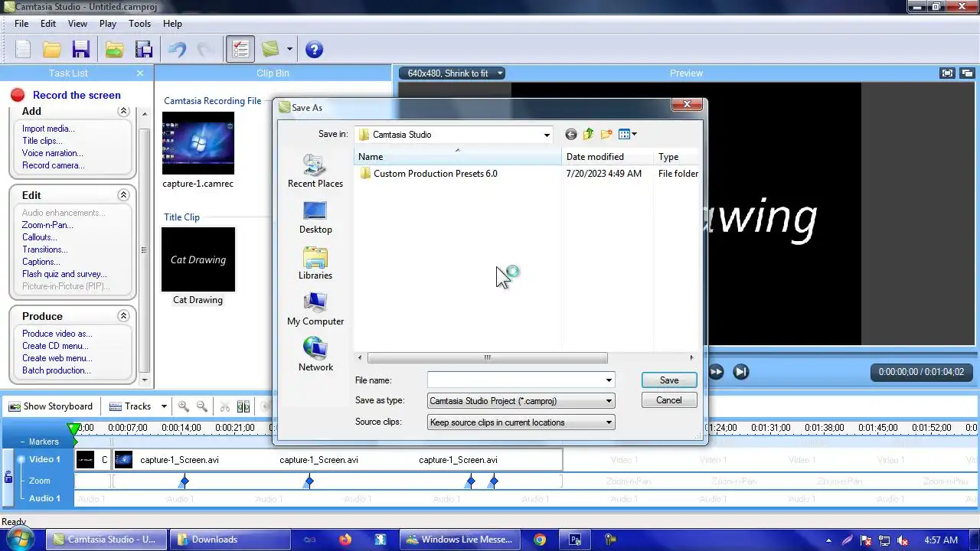Select the Cat Drawing title clip thumbnail
This screenshot has width=980, height=551.
pos(198,259)
